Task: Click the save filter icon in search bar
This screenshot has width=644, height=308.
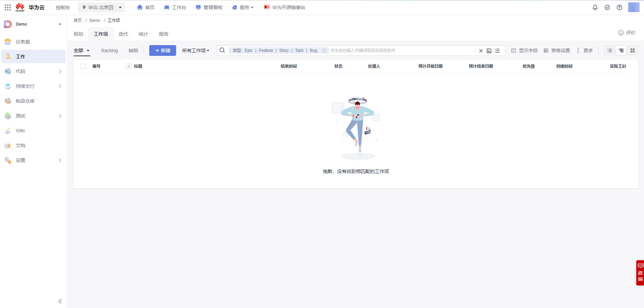Action: pos(489,51)
